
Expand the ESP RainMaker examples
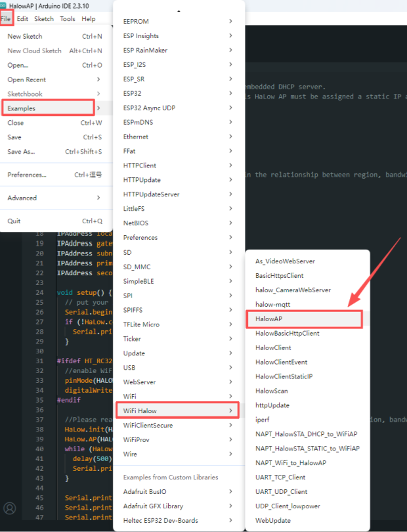(179, 50)
